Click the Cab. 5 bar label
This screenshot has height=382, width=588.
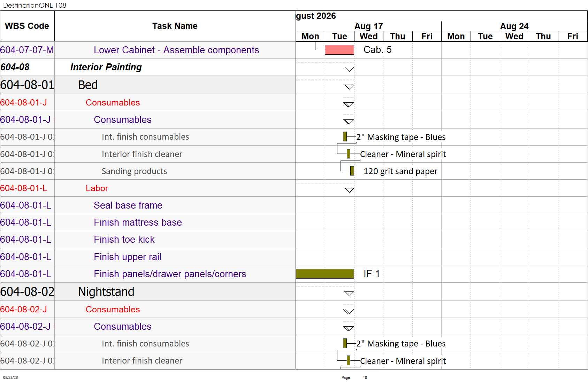(377, 50)
